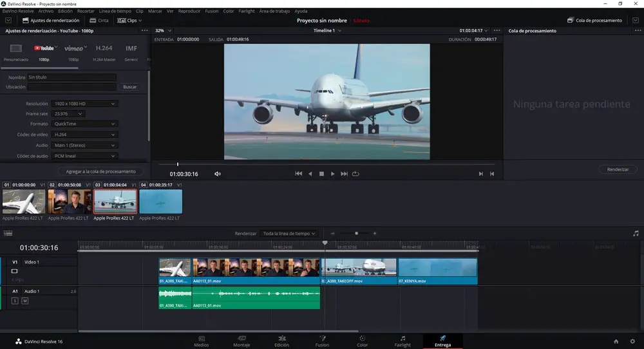Open the Renderizar range dropdown
The image size is (644, 349).
coord(289,233)
